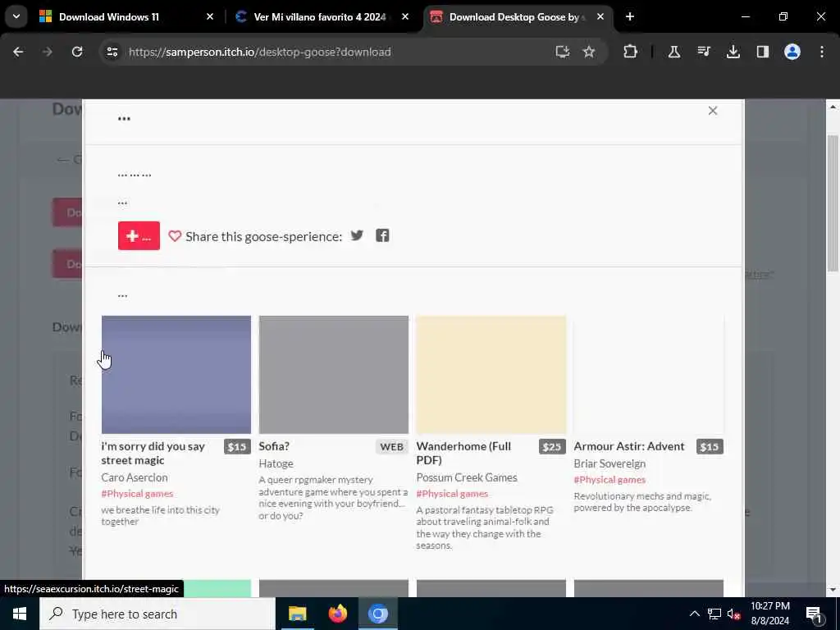
Task: Share on Twitter
Action: (357, 235)
